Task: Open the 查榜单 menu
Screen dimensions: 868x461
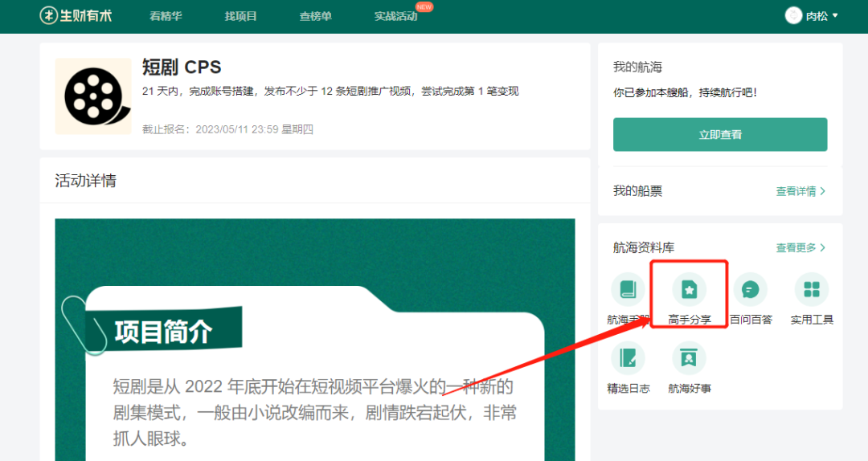Action: (x=316, y=16)
